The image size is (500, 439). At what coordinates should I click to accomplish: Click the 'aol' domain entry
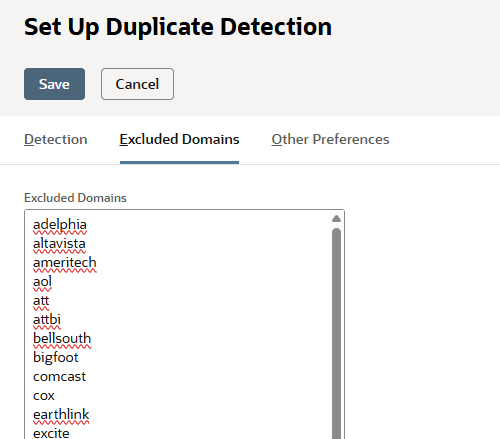pos(42,282)
